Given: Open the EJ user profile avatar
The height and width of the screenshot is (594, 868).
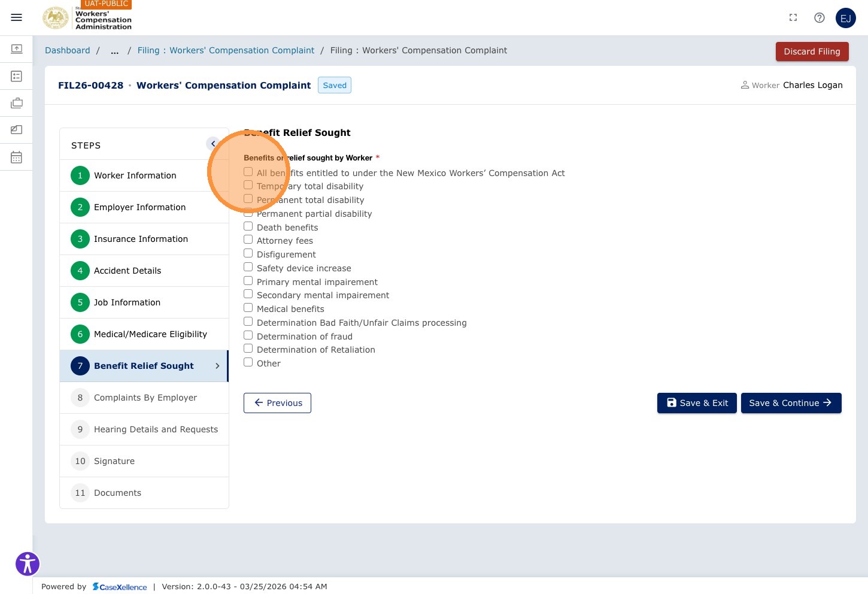Looking at the screenshot, I should tap(846, 18).
